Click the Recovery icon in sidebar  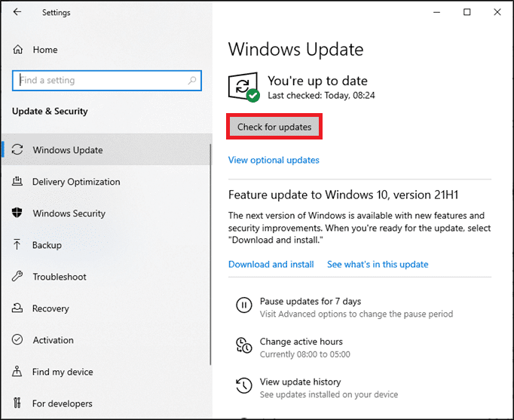(17, 308)
